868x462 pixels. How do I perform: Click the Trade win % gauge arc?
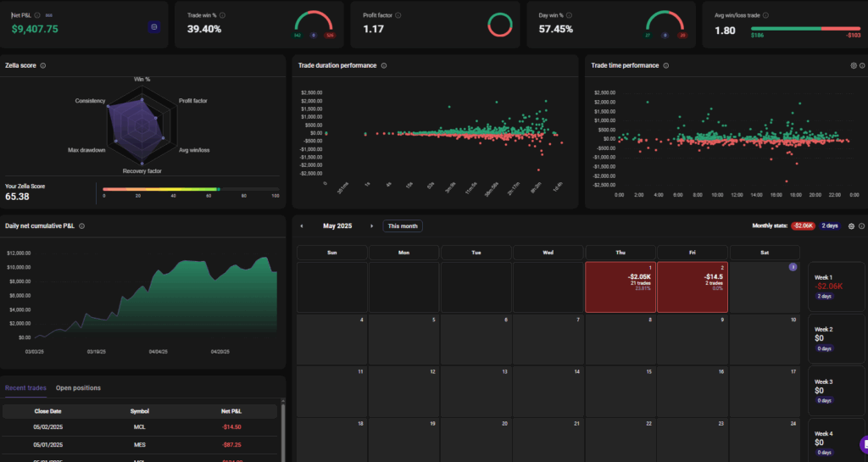coord(314,20)
